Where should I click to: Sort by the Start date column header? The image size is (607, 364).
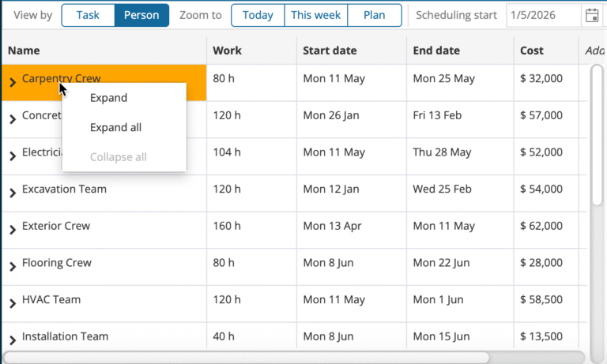[x=329, y=51]
